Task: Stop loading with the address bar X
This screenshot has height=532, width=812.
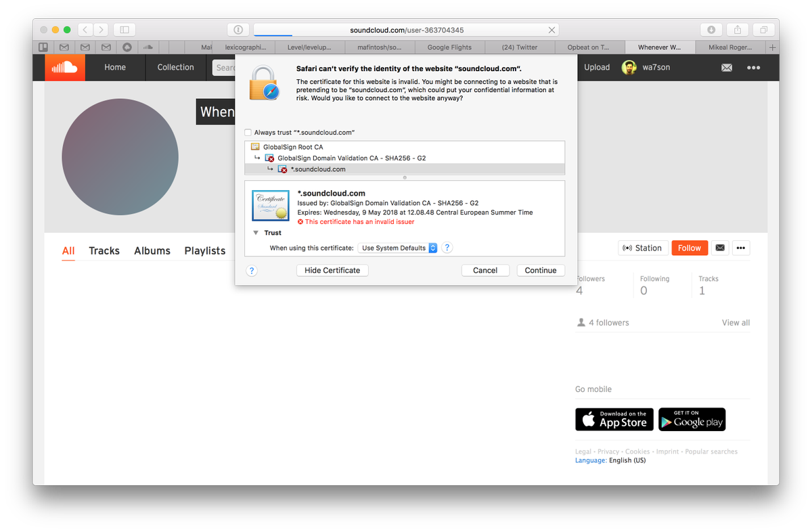Action: pos(552,30)
